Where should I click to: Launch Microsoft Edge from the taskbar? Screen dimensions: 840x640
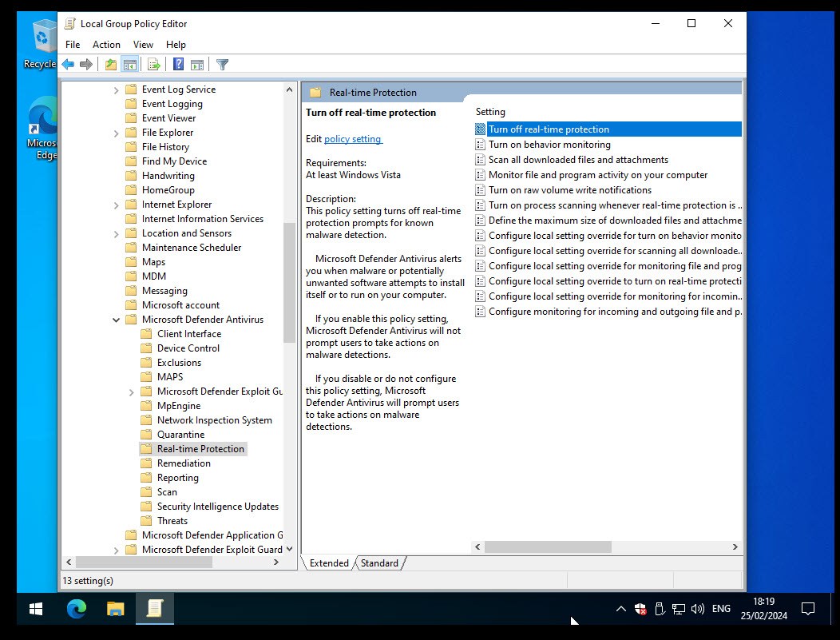coord(76,609)
